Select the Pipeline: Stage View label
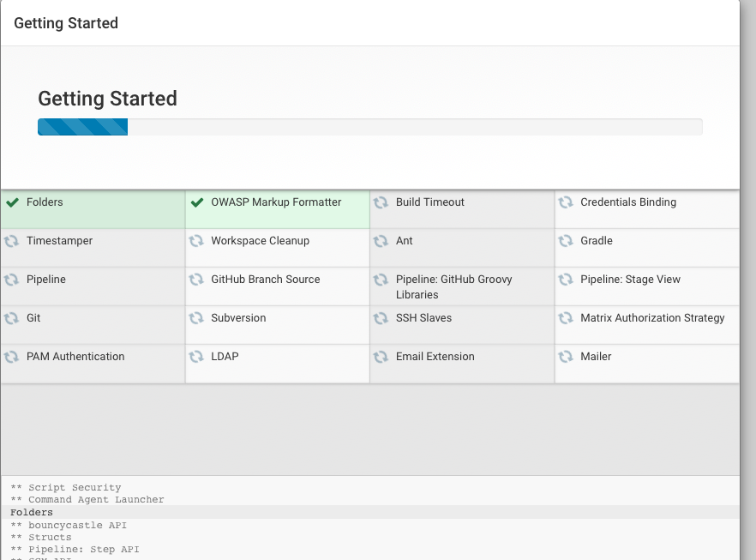Screen dimensions: 756x560 [x=631, y=280]
